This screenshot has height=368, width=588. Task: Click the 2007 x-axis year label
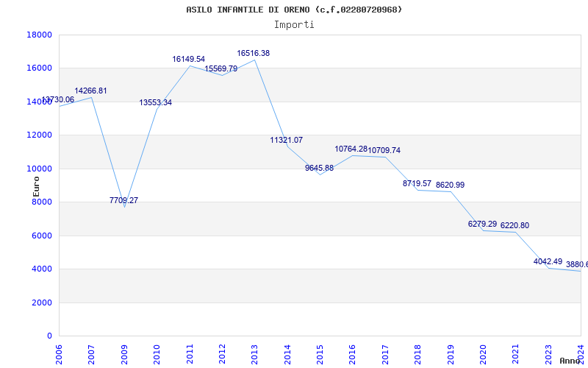click(91, 354)
